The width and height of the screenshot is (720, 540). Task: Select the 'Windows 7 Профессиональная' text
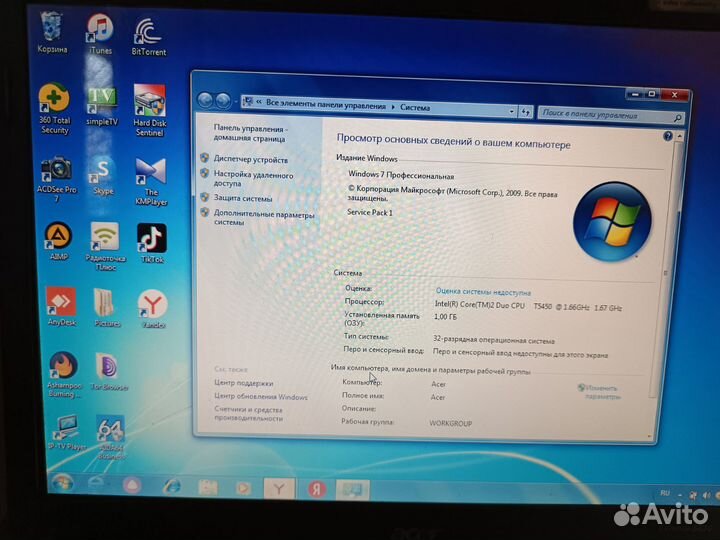point(401,175)
